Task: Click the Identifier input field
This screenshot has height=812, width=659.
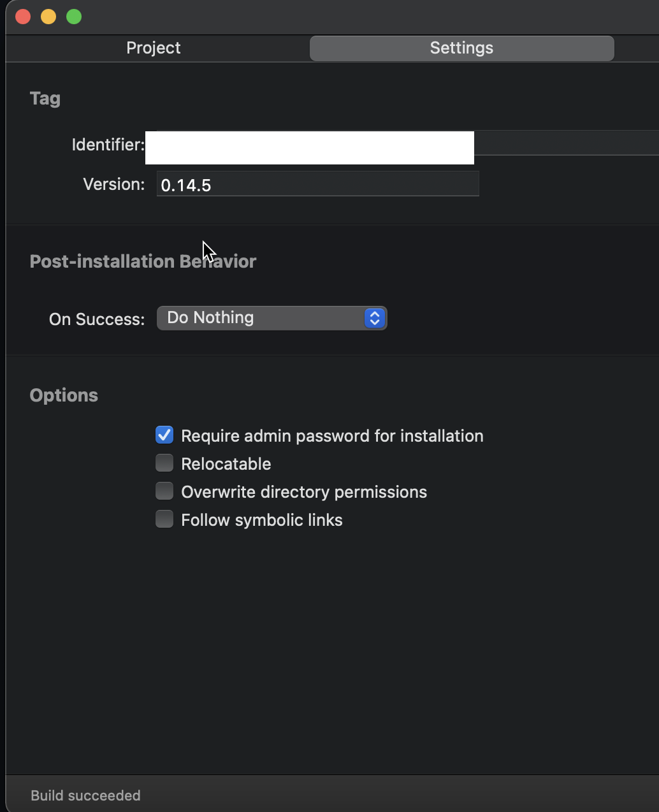Action: point(309,147)
